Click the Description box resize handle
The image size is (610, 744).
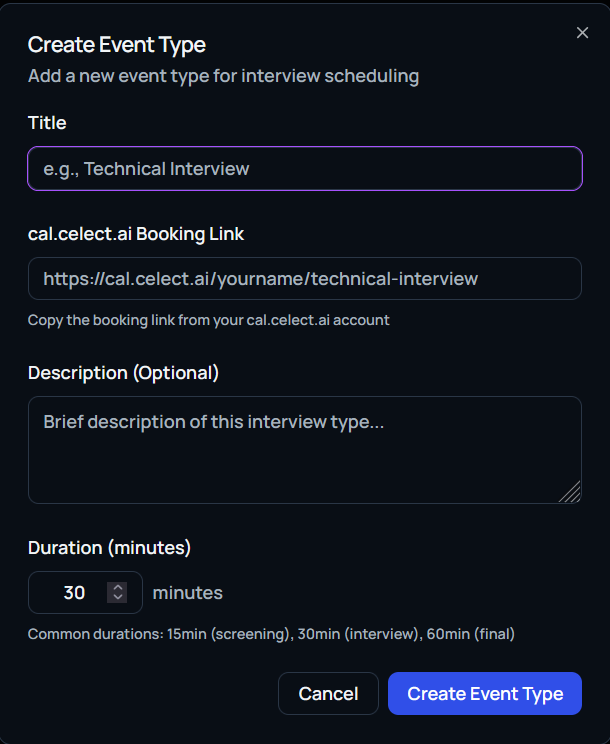pos(570,491)
